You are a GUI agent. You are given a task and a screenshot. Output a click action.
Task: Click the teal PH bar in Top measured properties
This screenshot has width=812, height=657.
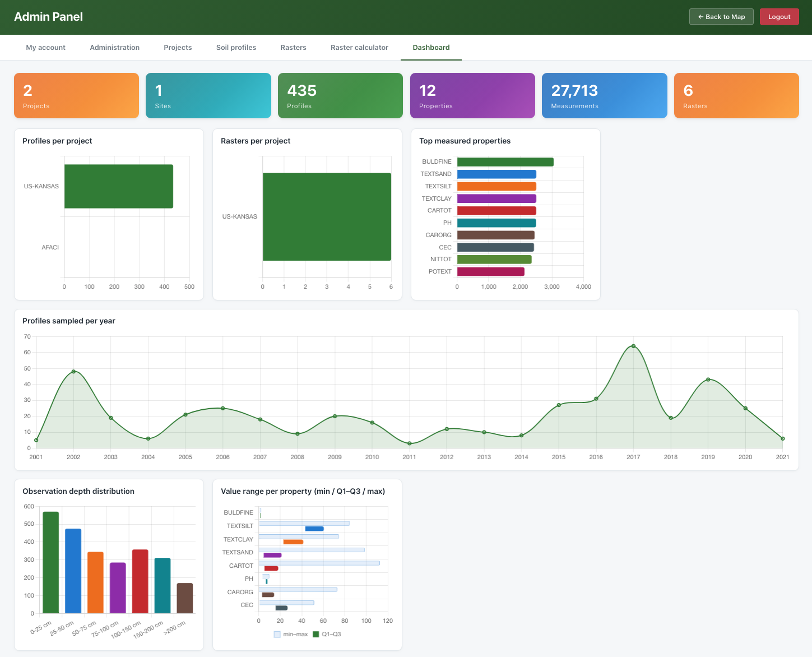[497, 223]
